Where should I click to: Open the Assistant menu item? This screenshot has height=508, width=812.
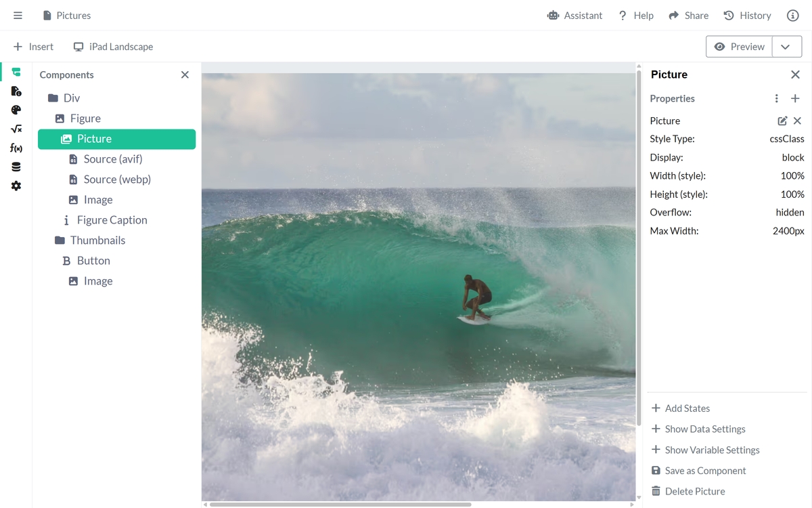574,16
